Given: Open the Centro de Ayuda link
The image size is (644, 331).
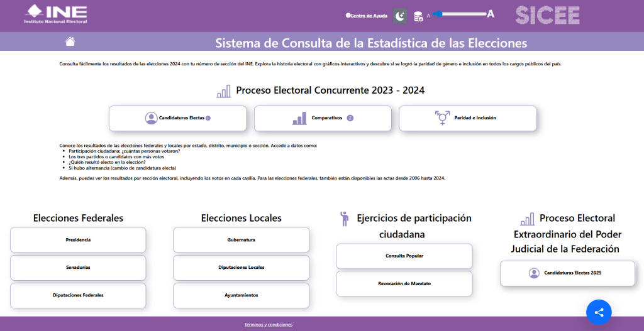Looking at the screenshot, I should click(367, 15).
